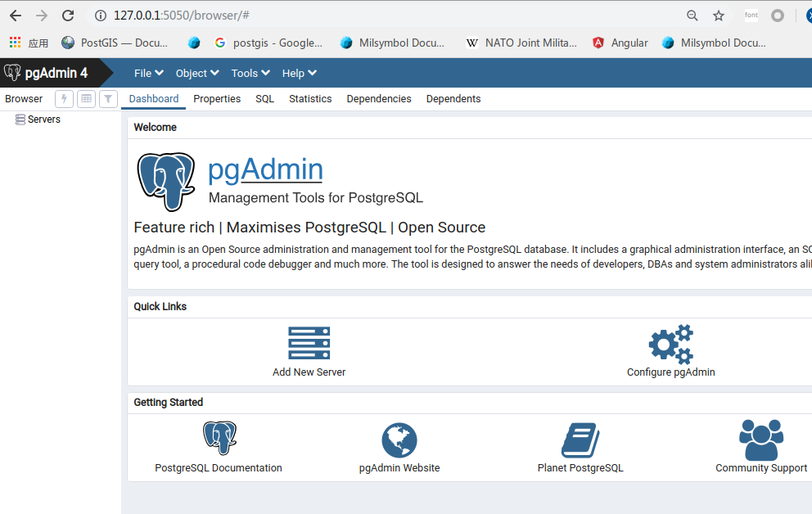Switch to the Statistics tab

pos(310,99)
